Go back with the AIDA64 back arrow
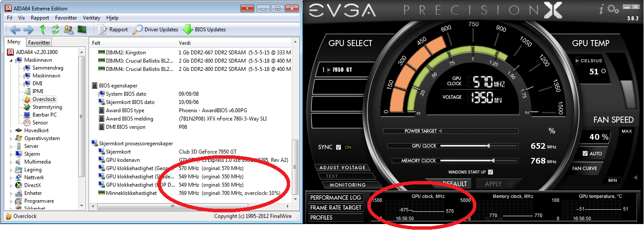This screenshot has width=644, height=231. (15, 30)
